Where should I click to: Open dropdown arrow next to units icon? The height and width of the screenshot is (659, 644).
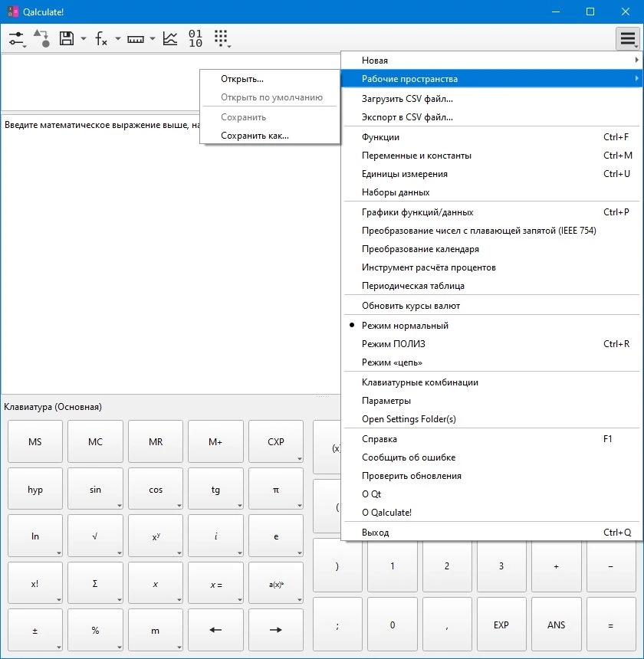coord(152,38)
